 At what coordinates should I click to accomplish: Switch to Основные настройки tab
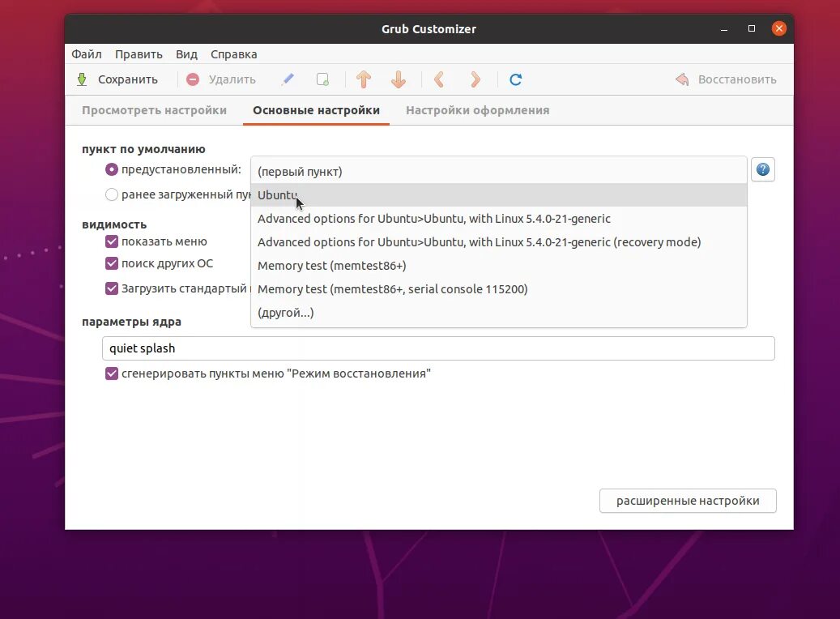(x=316, y=110)
